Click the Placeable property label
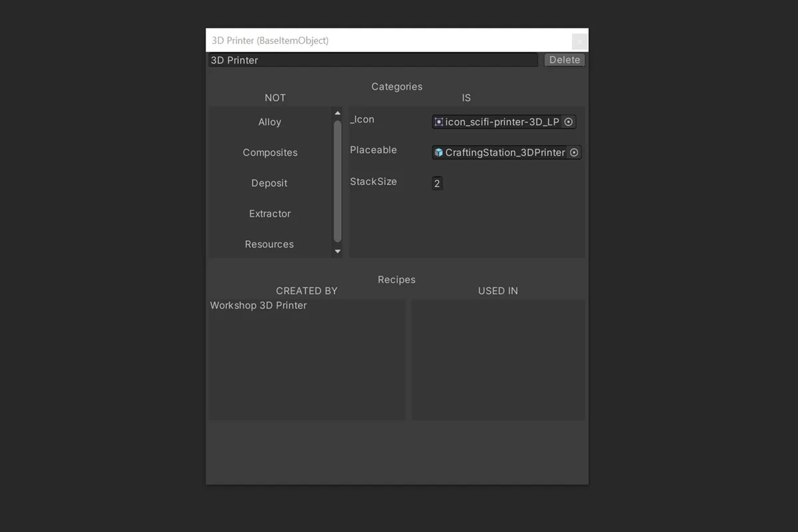 [372, 150]
